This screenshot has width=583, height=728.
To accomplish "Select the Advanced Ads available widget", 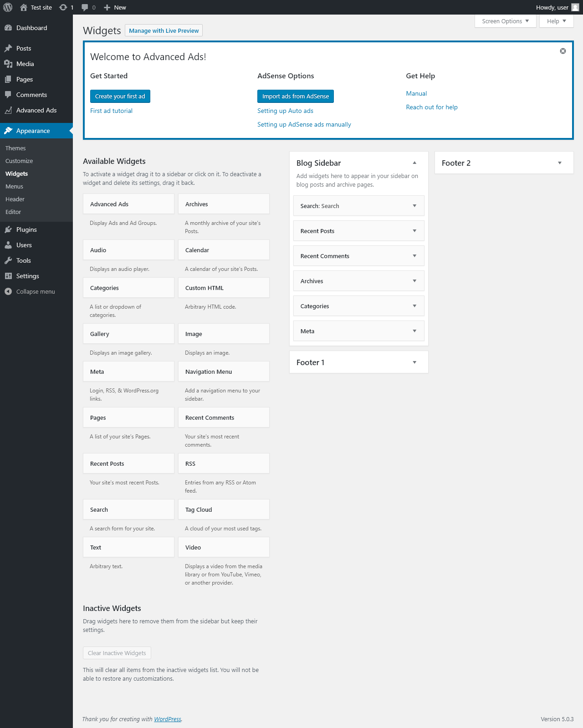I will (x=128, y=204).
